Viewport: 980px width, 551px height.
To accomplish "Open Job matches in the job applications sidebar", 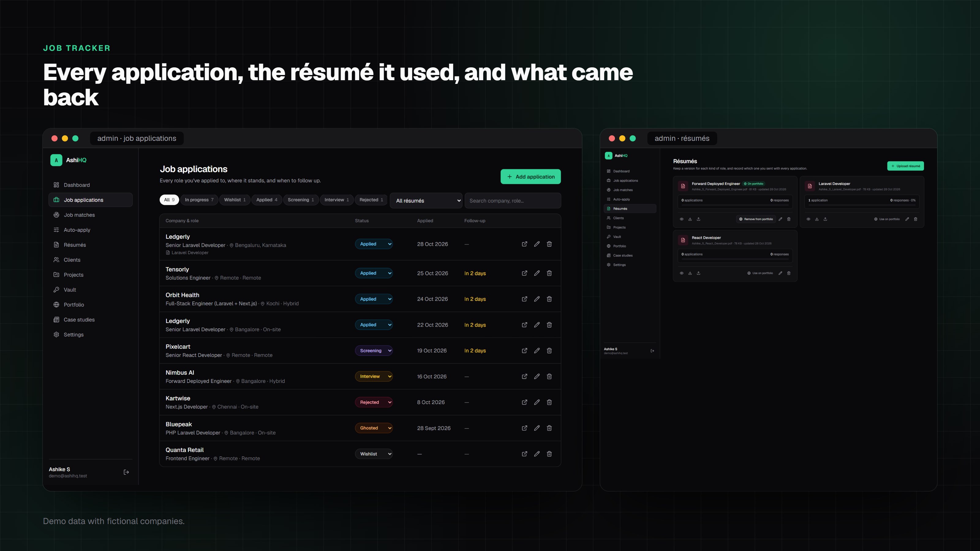I will pos(91,215).
